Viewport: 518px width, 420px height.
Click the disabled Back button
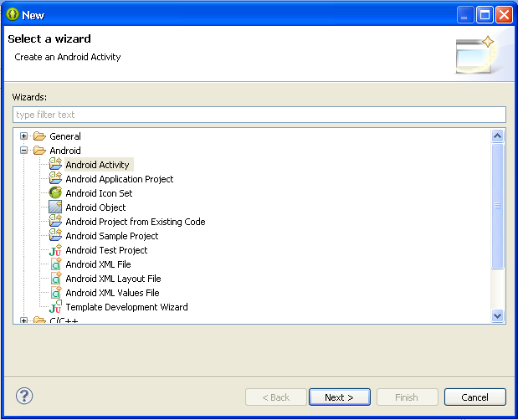pyautogui.click(x=276, y=397)
